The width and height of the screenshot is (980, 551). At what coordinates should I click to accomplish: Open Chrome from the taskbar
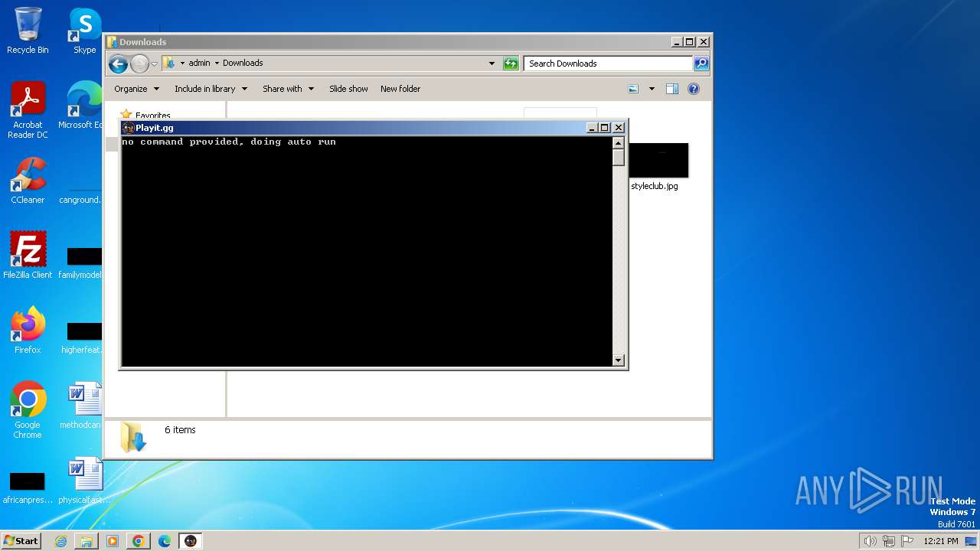[139, 541]
